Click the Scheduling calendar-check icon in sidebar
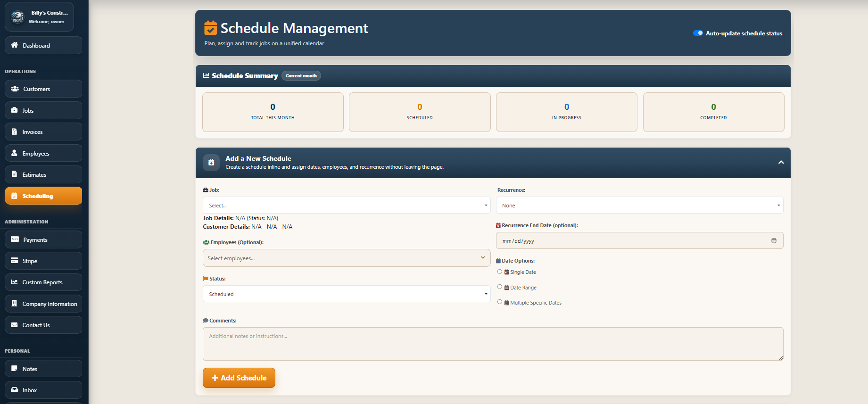The image size is (868, 404). coord(14,196)
